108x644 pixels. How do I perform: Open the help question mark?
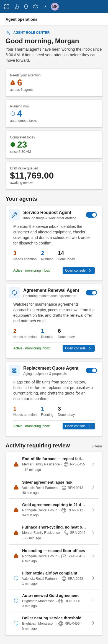coord(45,7)
